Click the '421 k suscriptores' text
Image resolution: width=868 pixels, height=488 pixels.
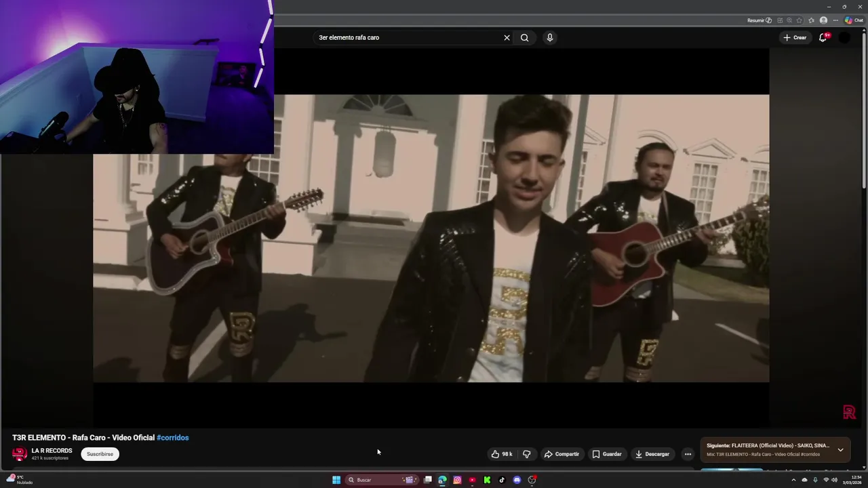(x=50, y=458)
